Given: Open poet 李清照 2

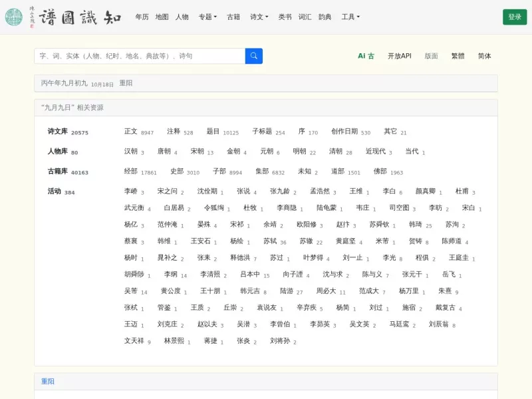Looking at the screenshot, I should (213, 275).
